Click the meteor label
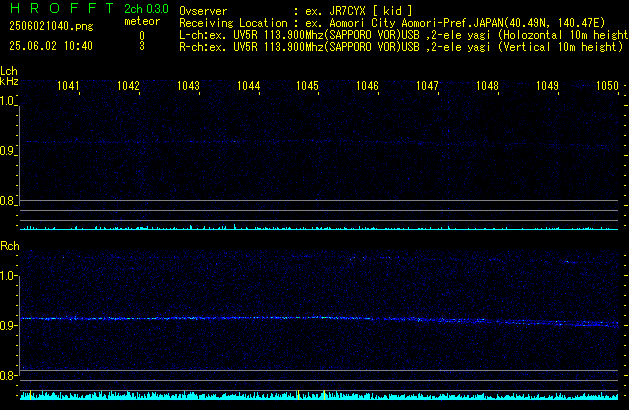Image resolution: width=629 pixels, height=410 pixels. pyautogui.click(x=142, y=21)
